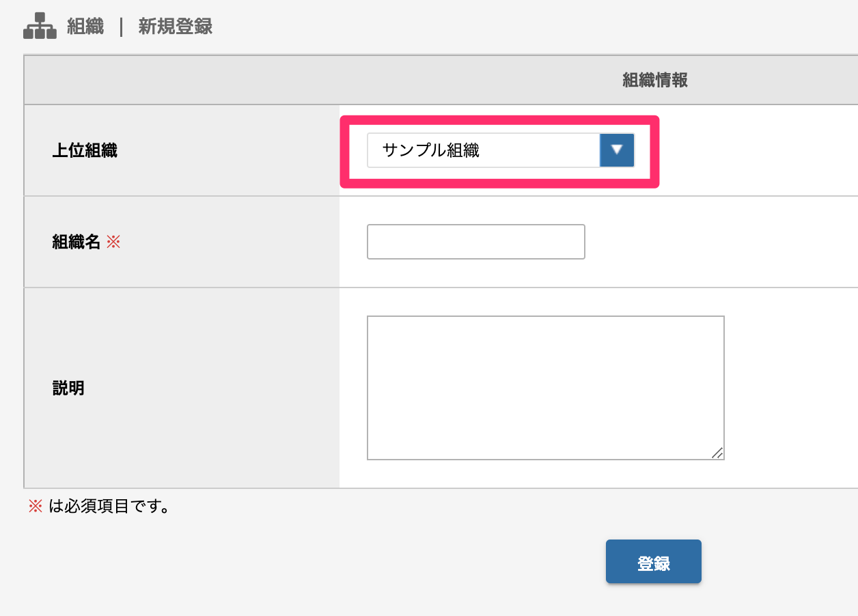
Task: Click the blue dropdown arrow for 上位組織
Action: (x=617, y=150)
